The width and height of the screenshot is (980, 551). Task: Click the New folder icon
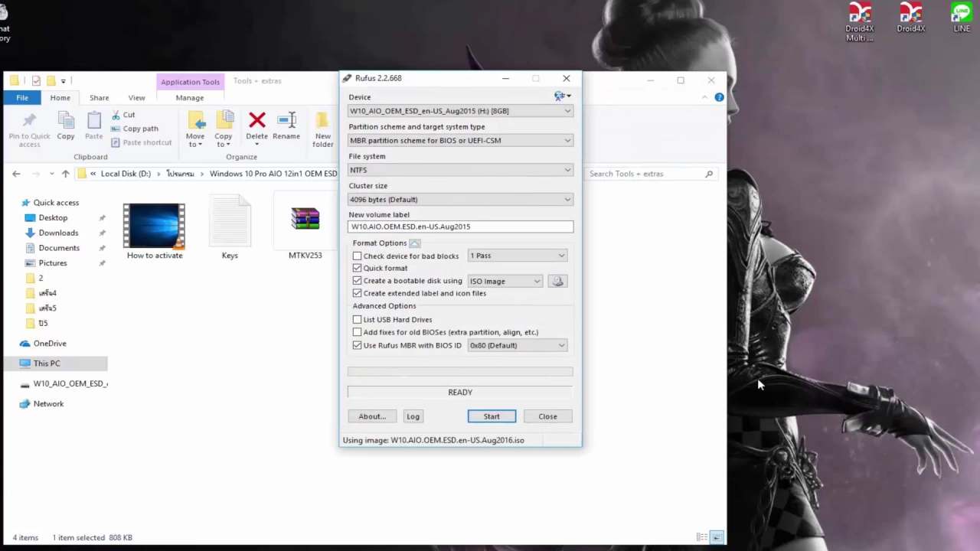point(322,121)
